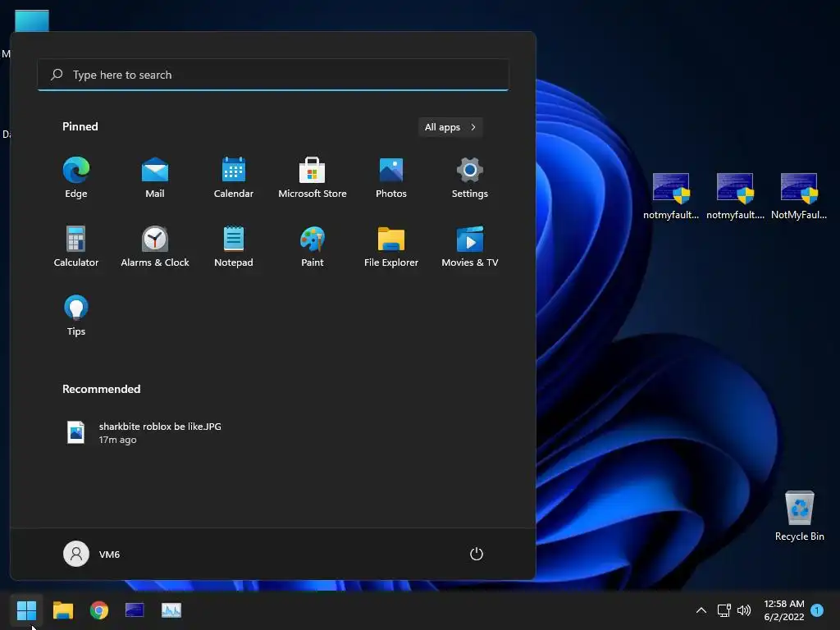The width and height of the screenshot is (840, 630).
Task: Launch Movies & TV
Action: click(x=470, y=246)
